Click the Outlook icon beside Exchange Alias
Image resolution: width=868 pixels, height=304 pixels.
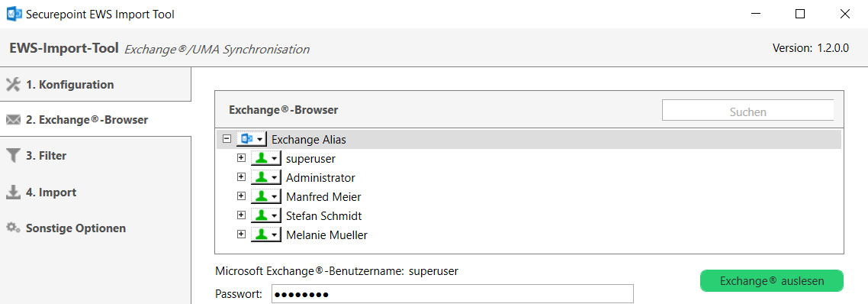(x=246, y=139)
